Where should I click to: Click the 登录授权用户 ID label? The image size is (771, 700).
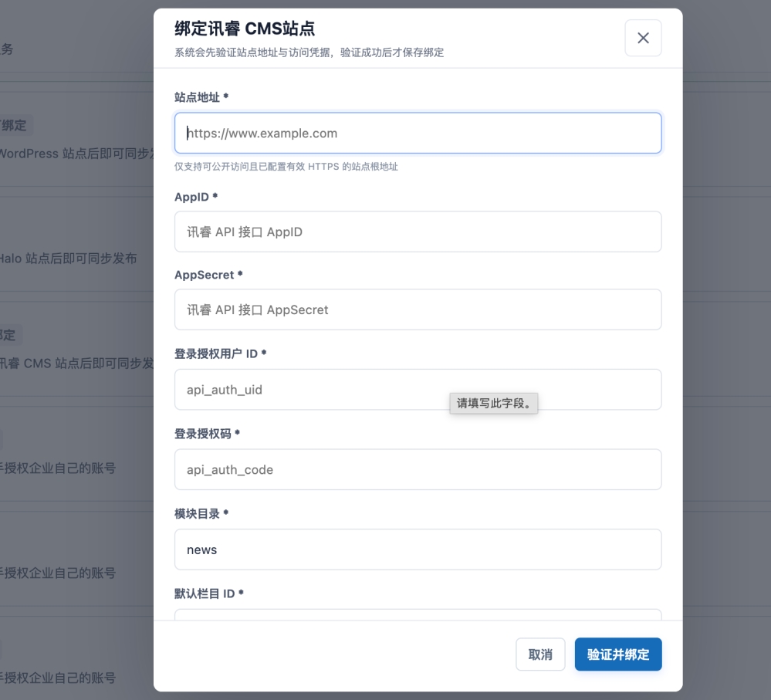pos(220,353)
